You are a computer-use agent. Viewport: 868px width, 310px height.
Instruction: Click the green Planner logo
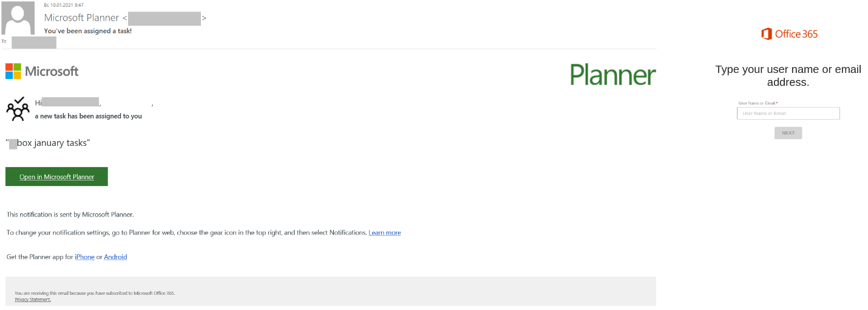coord(612,75)
